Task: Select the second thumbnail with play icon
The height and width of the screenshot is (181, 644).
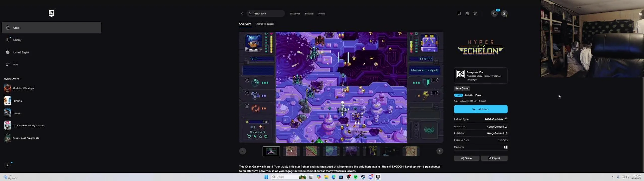Action: (x=291, y=151)
